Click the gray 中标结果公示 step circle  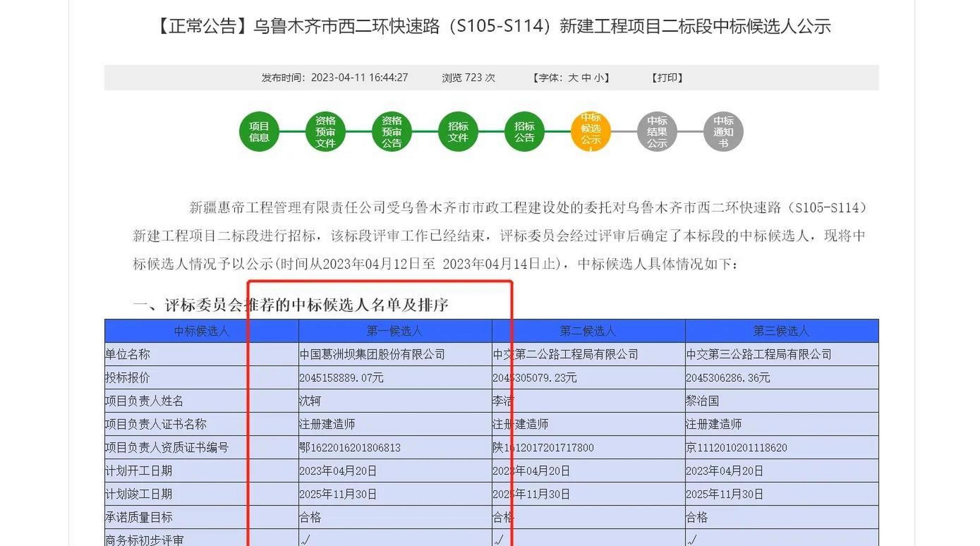pyautogui.click(x=657, y=132)
